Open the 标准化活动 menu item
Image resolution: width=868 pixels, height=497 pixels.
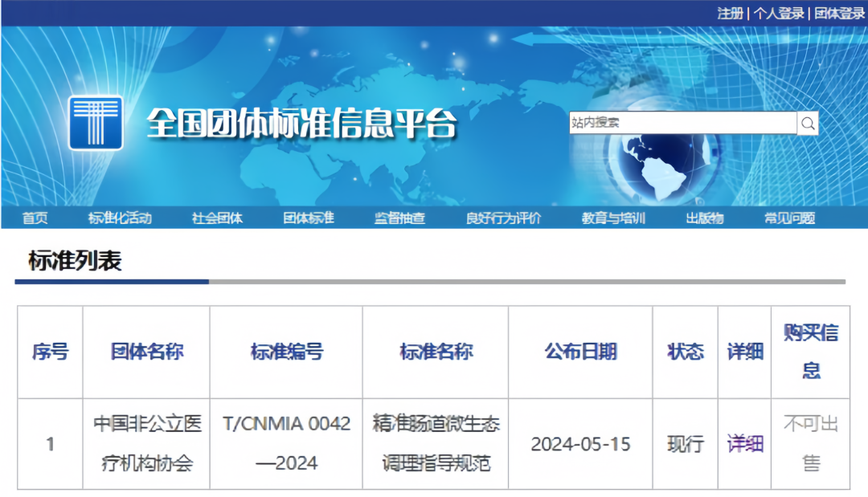(x=120, y=218)
